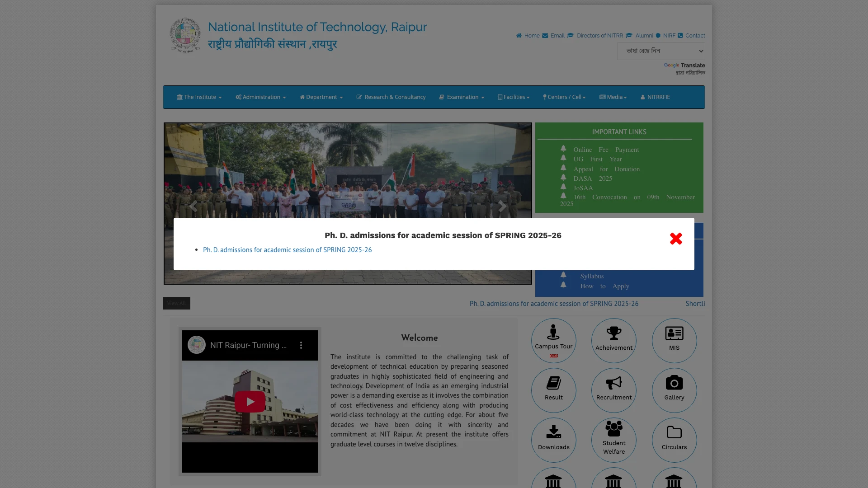Click scrolling Ph. D. admissions ticker link
Image resolution: width=868 pixels, height=488 pixels.
pos(554,304)
